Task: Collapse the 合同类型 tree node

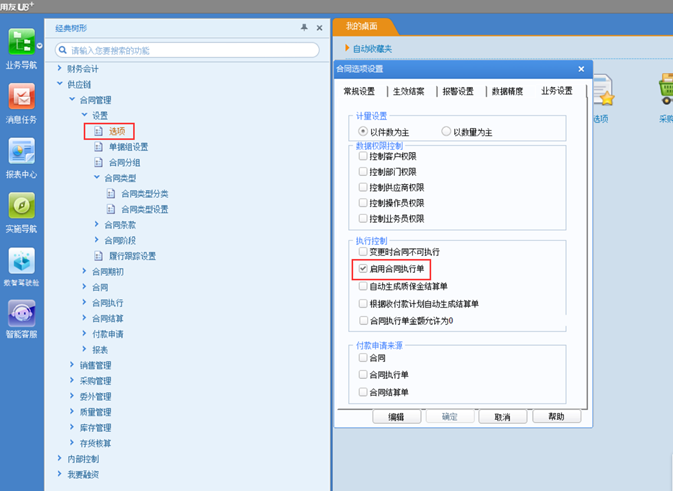Action: pyautogui.click(x=97, y=177)
